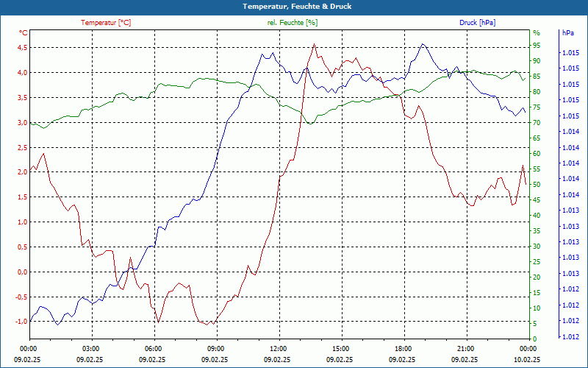This screenshot has height=368, width=588.
Task: Click the "35" humidity axis value
Action: click(x=537, y=231)
